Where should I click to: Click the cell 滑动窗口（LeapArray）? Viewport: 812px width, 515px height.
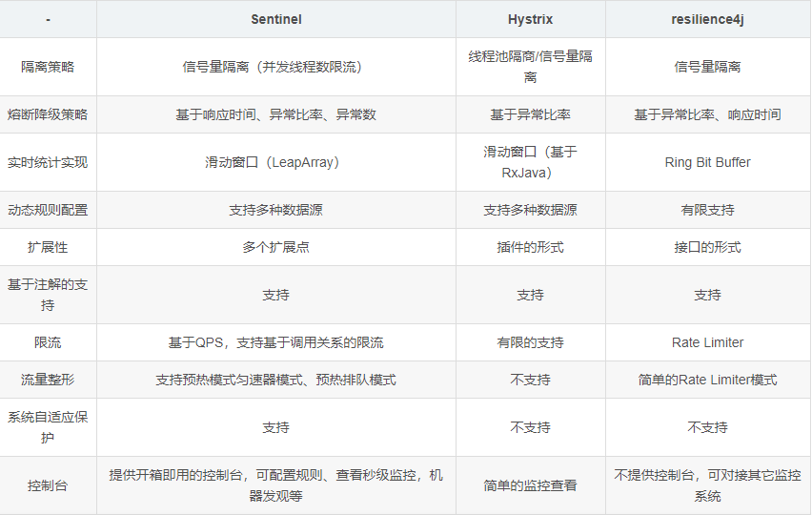pos(276,162)
